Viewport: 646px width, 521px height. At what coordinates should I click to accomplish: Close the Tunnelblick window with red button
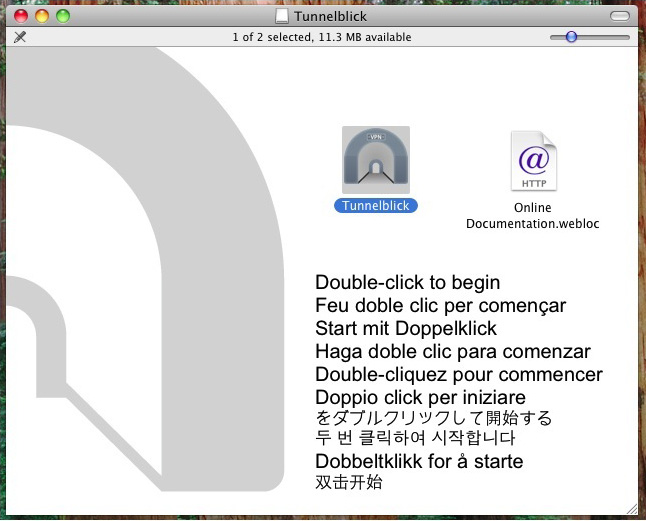pyautogui.click(x=21, y=16)
